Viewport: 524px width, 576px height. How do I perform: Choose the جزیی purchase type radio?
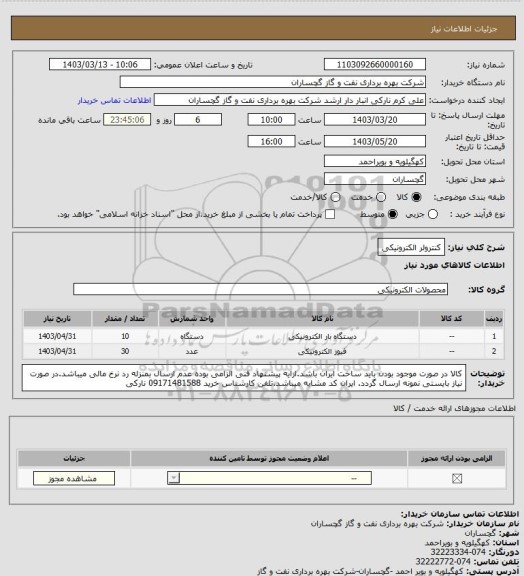pos(433,214)
